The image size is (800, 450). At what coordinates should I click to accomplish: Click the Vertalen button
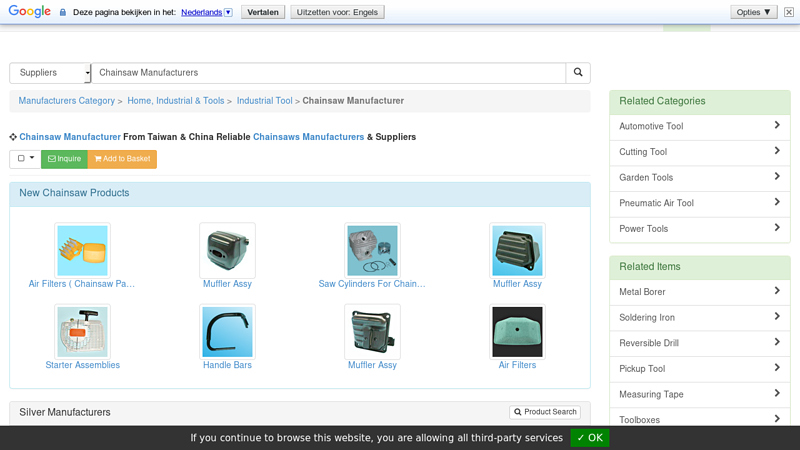coord(263,12)
